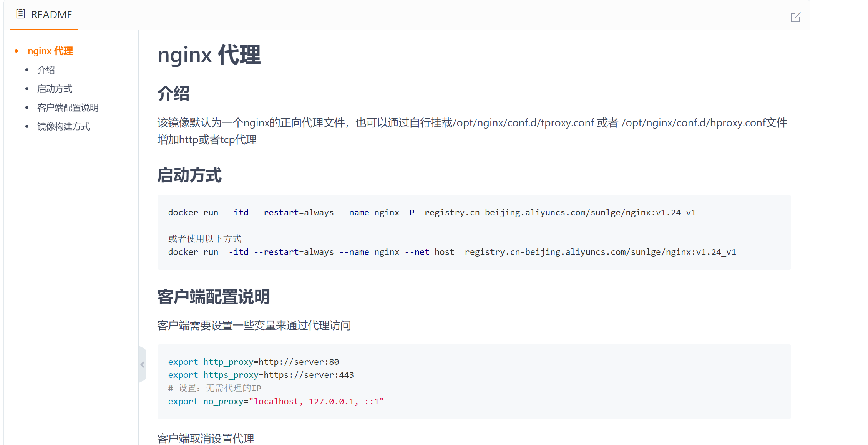Click the '客户端配置说明' section heading
The width and height of the screenshot is (868, 445).
tap(214, 297)
